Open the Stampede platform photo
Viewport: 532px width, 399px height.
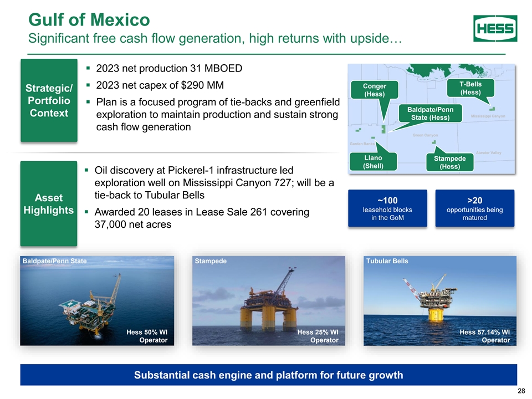268,300
